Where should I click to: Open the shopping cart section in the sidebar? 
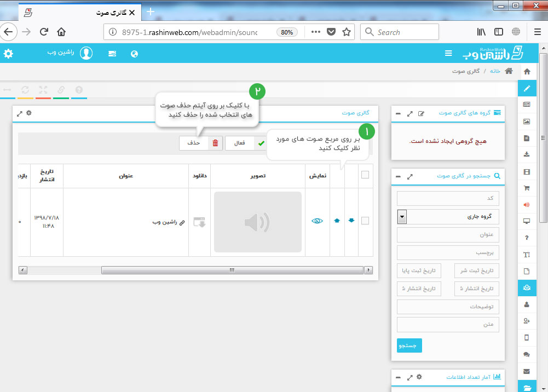click(527, 188)
